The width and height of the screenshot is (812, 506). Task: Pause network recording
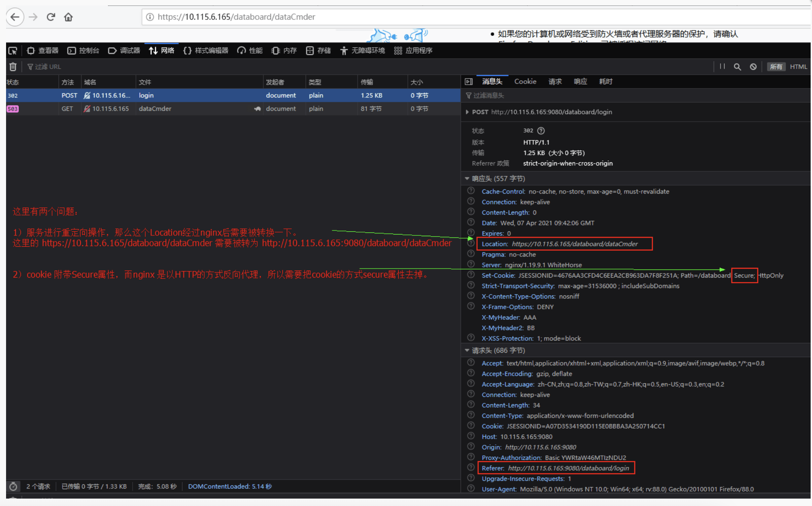(722, 66)
